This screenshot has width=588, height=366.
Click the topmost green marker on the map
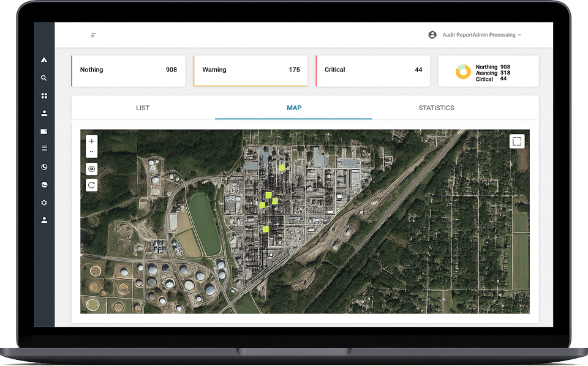[x=282, y=167]
